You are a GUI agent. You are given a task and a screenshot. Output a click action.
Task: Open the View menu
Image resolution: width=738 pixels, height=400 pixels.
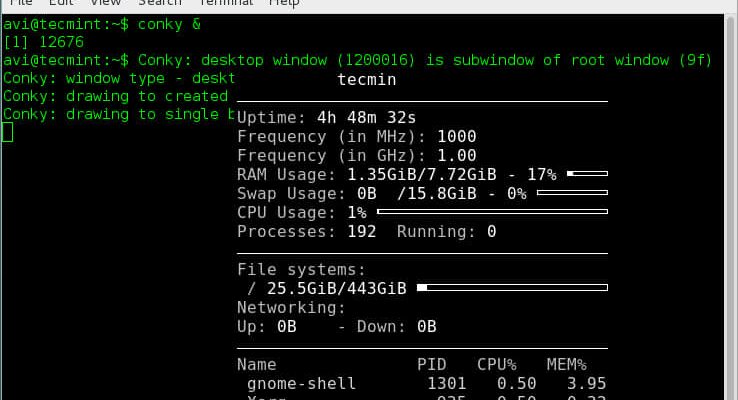tap(105, 3)
